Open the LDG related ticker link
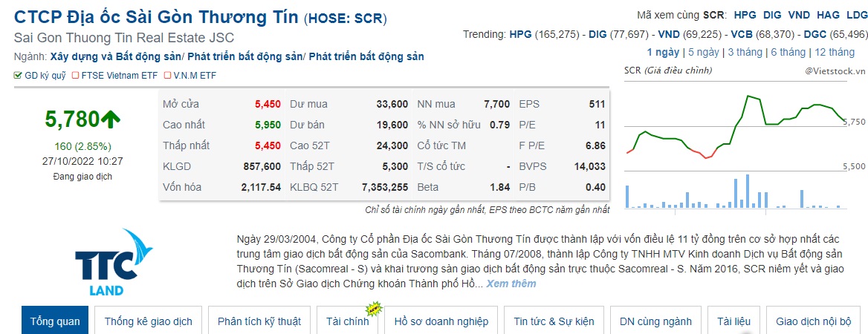Screen dimensions: 868x334 856,15
